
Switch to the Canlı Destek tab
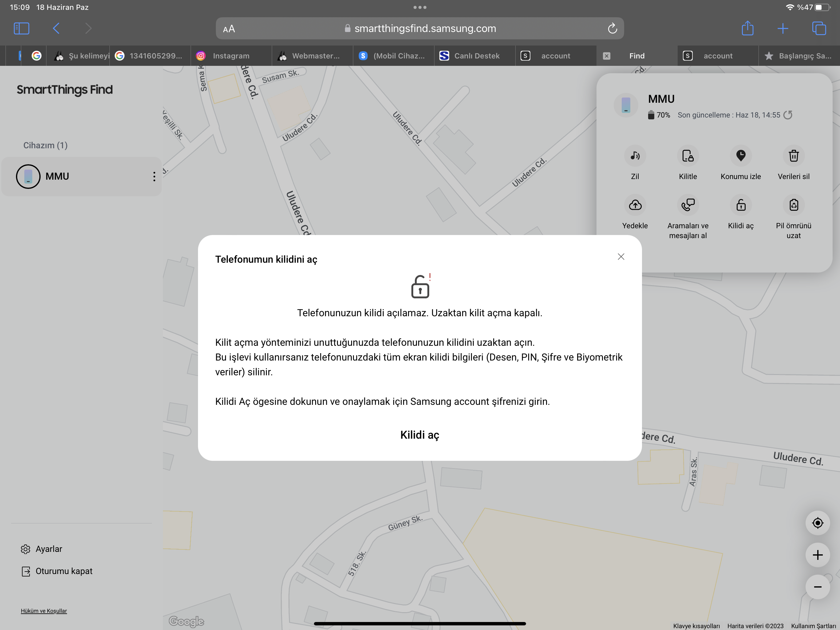pyautogui.click(x=475, y=56)
